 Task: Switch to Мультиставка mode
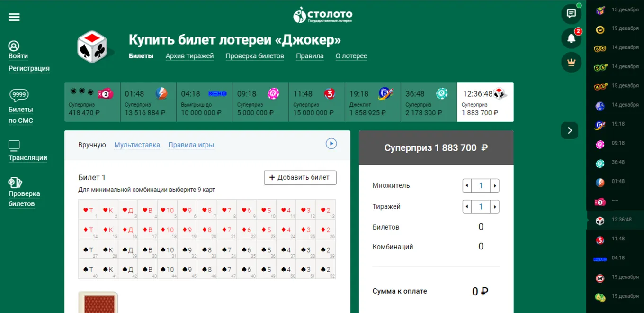[137, 145]
